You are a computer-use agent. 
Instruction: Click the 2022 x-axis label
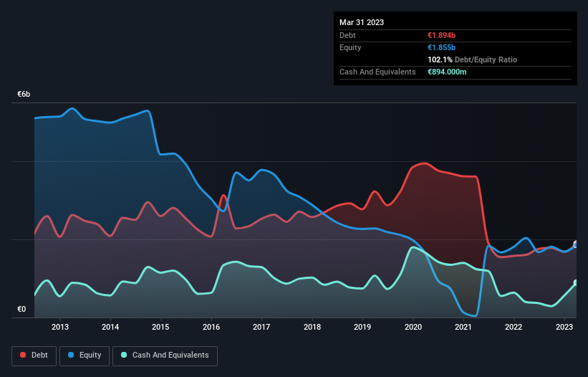(514, 327)
